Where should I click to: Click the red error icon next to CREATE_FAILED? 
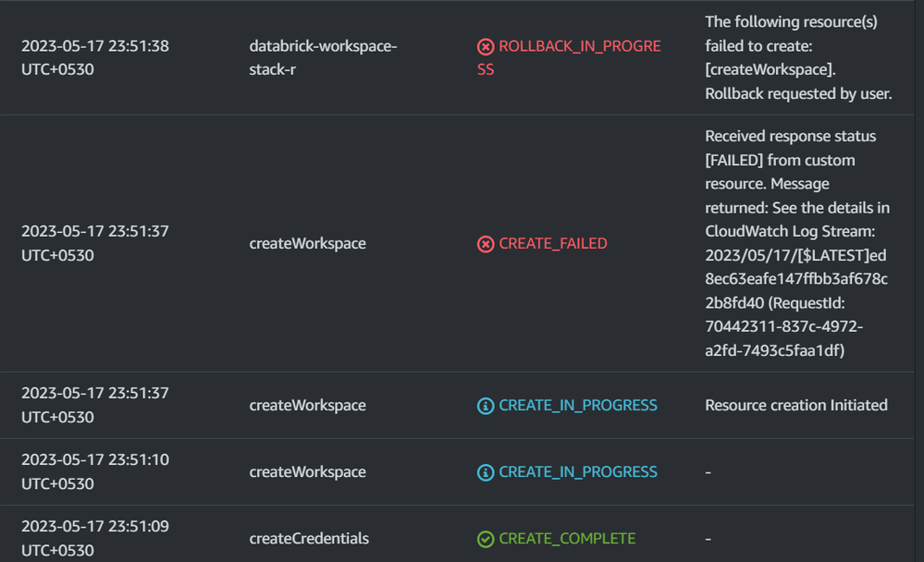pyautogui.click(x=486, y=244)
